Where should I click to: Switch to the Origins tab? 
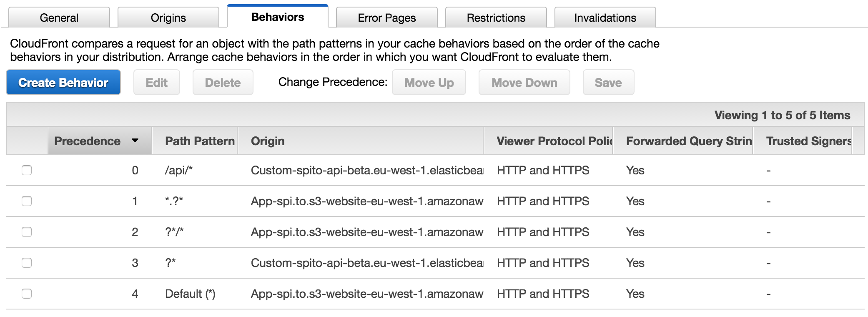(168, 18)
